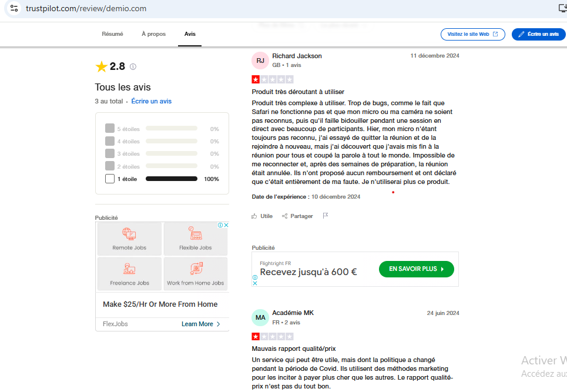Click the install app icon in address bar
Image resolution: width=567 pixels, height=392 pixels.
pos(563,8)
